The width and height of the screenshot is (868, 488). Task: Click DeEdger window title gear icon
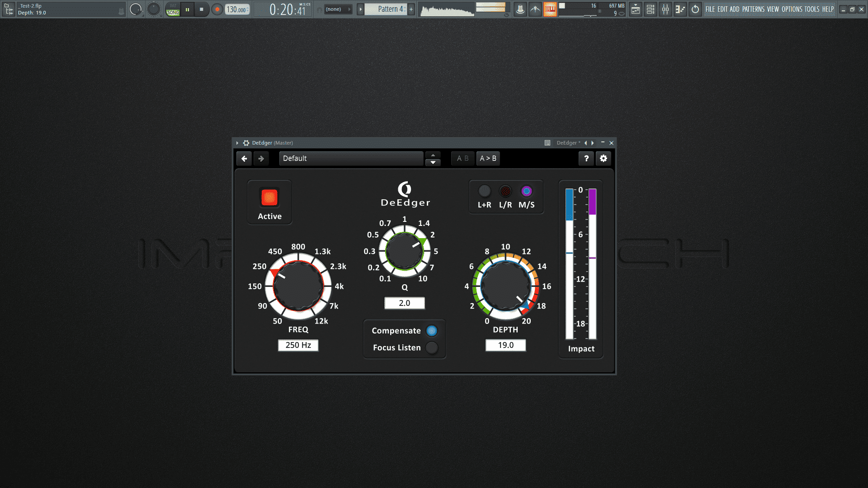(246, 143)
